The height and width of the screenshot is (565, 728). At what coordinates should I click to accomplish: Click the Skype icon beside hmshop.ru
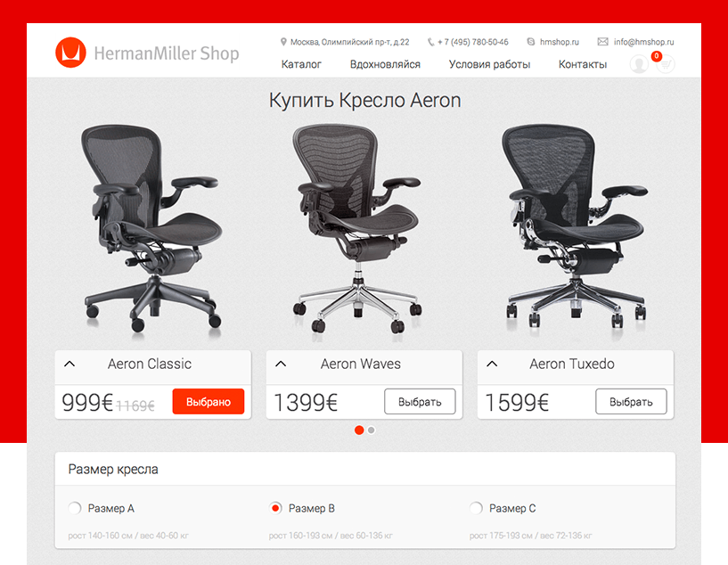(531, 42)
